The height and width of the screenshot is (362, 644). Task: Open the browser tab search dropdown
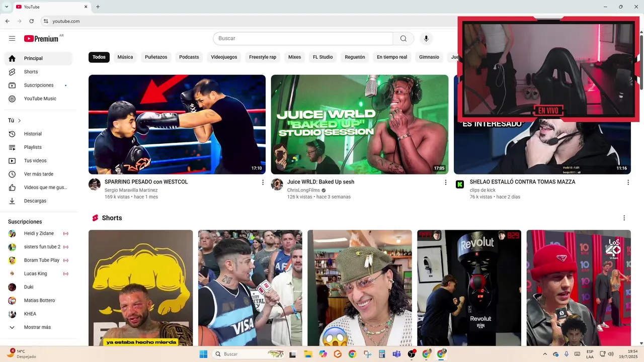pos(6,7)
